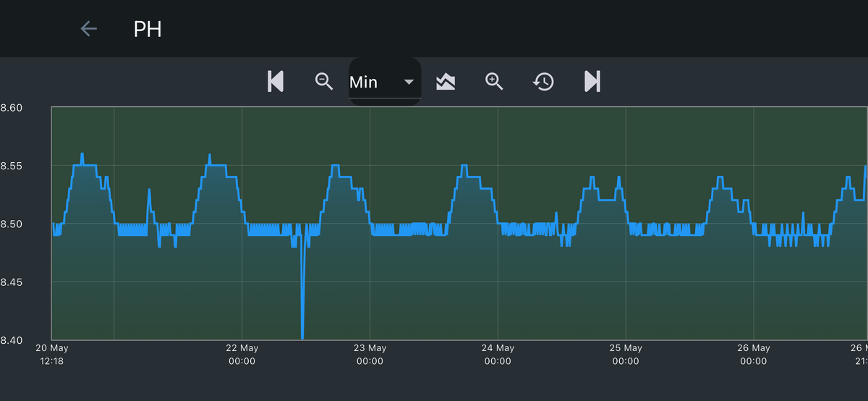Click the 26 May 00:00 axis label

pos(754,355)
